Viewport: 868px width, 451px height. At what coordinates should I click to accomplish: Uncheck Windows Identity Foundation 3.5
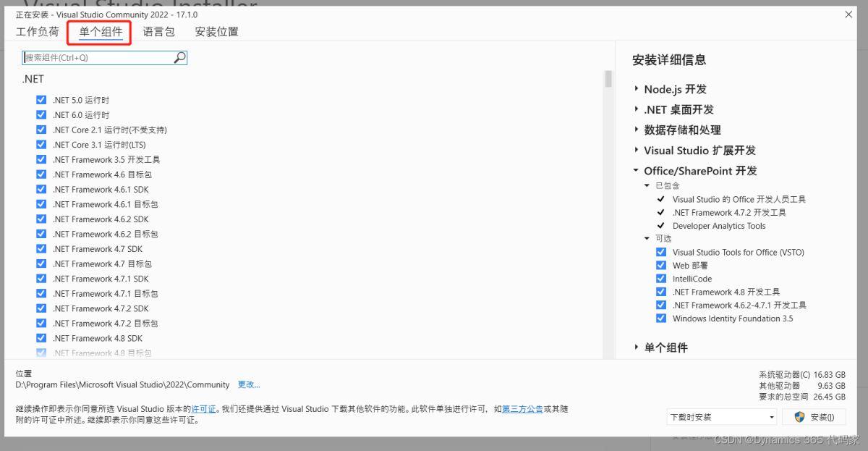[661, 319]
